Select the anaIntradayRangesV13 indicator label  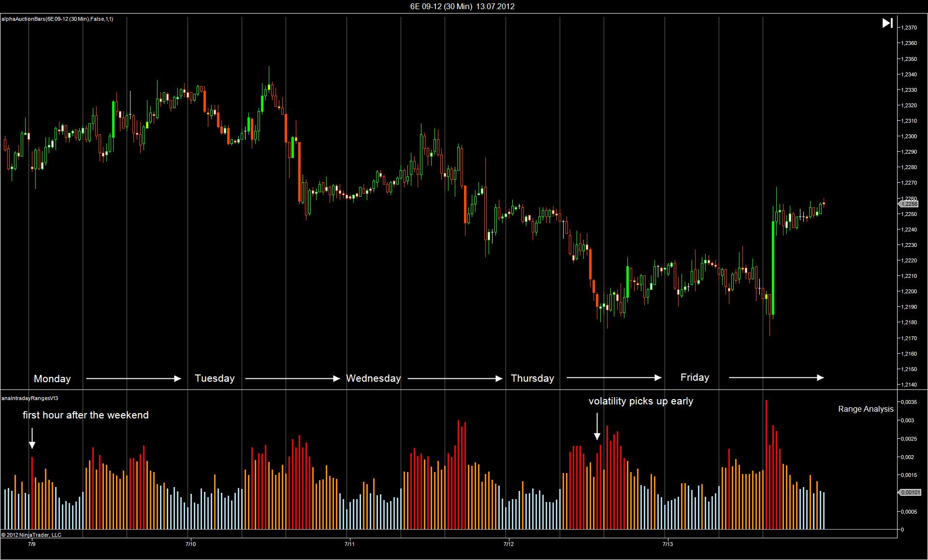pos(30,398)
